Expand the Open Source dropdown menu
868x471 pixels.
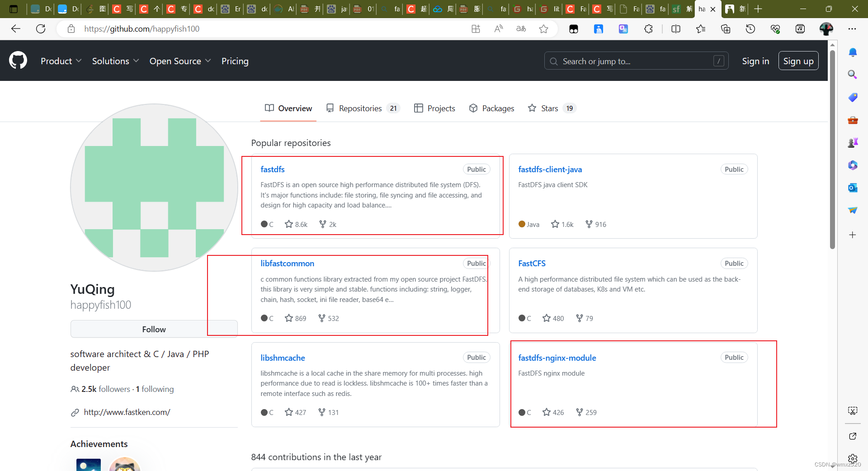tap(180, 61)
